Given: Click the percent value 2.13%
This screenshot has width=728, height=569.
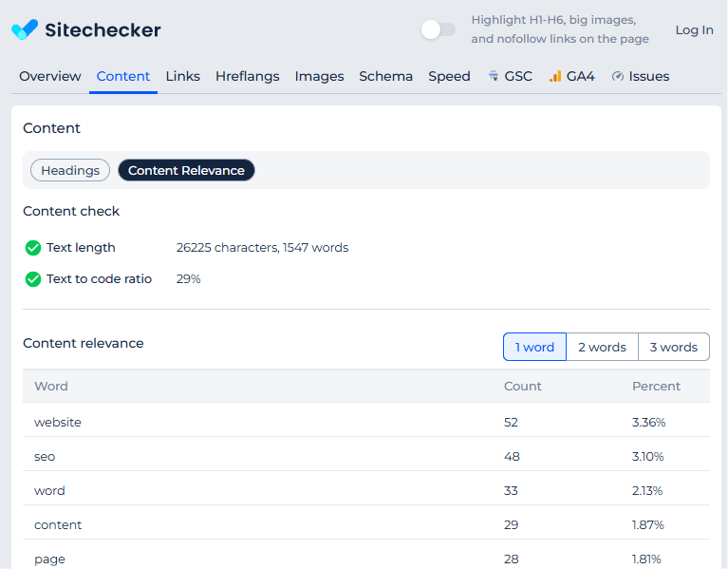Looking at the screenshot, I should [647, 491].
